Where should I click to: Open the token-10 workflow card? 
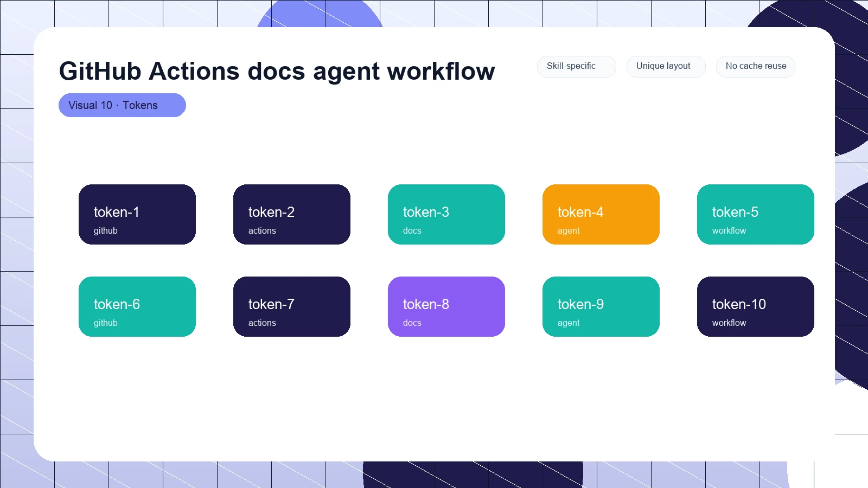[756, 306]
